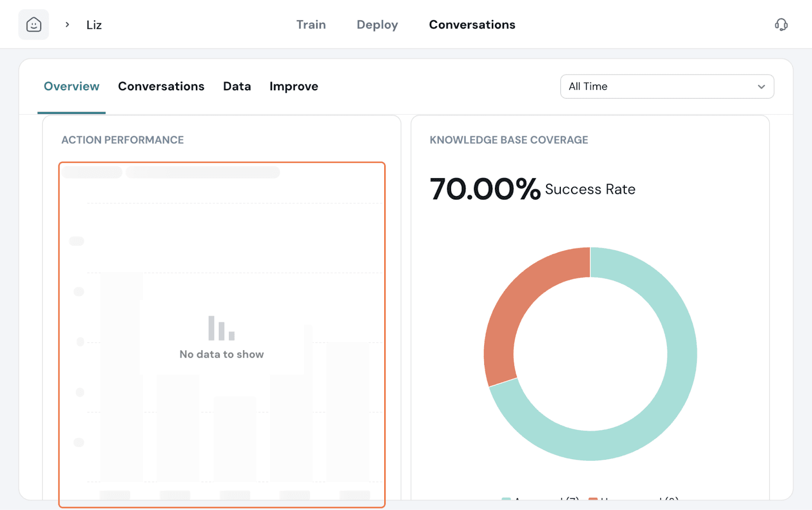Click the Action Performance card heading
Image resolution: width=812 pixels, height=510 pixels.
[x=122, y=140]
